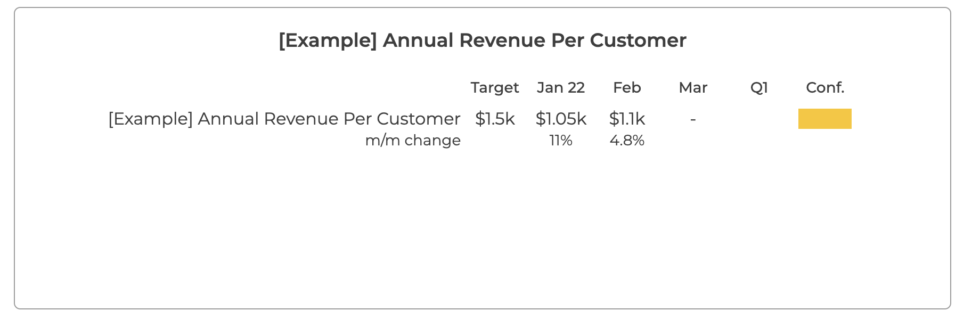This screenshot has height=327, width=980.
Task: Click the empty Q1 m/m change cell
Action: point(759,141)
